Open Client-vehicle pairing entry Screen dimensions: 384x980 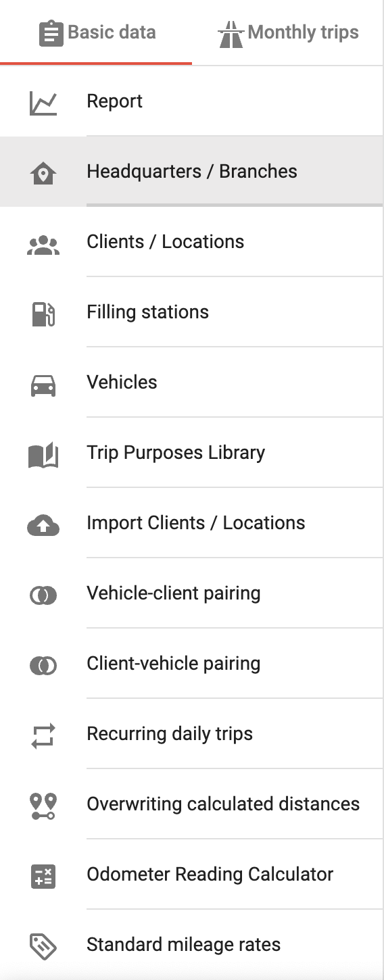(x=192, y=664)
